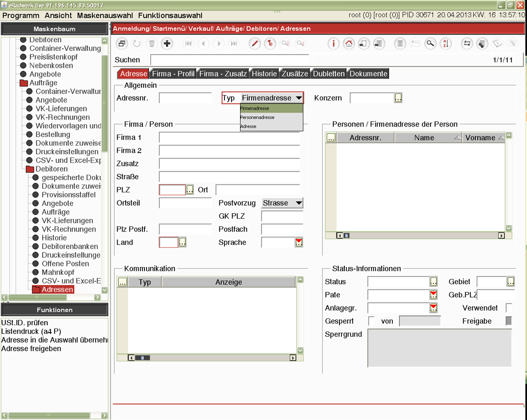Image resolution: width=527 pixels, height=420 pixels.
Task: Toggle the Verwendet checkbox
Action: click(509, 308)
